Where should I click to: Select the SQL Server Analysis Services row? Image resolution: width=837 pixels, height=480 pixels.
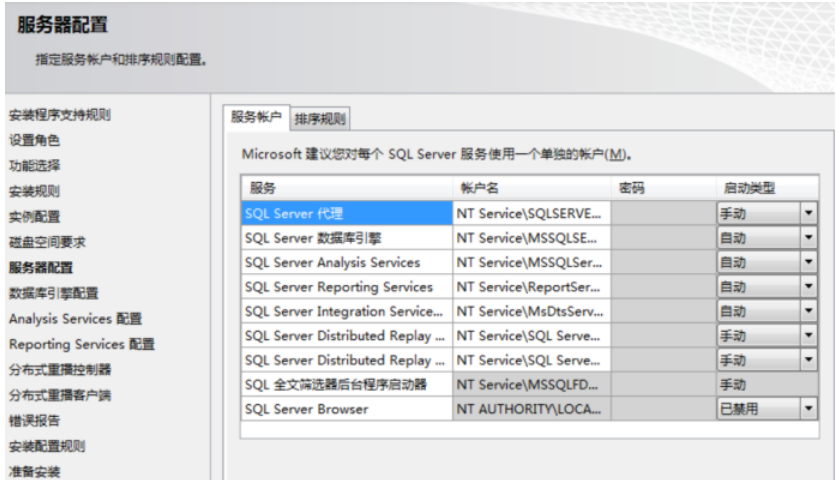point(346,262)
